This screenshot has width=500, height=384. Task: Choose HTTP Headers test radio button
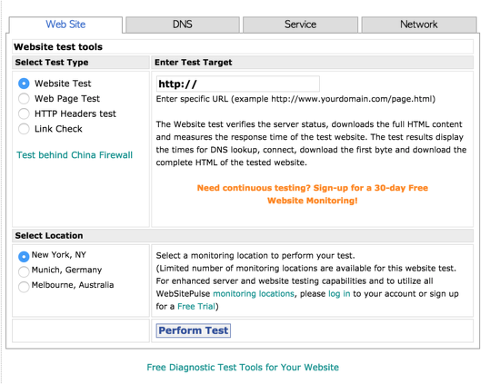[x=24, y=114]
